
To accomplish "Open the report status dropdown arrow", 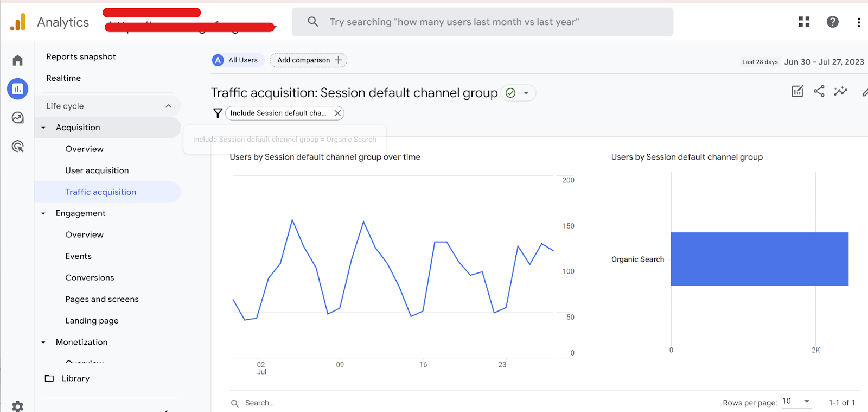I will click(x=526, y=93).
